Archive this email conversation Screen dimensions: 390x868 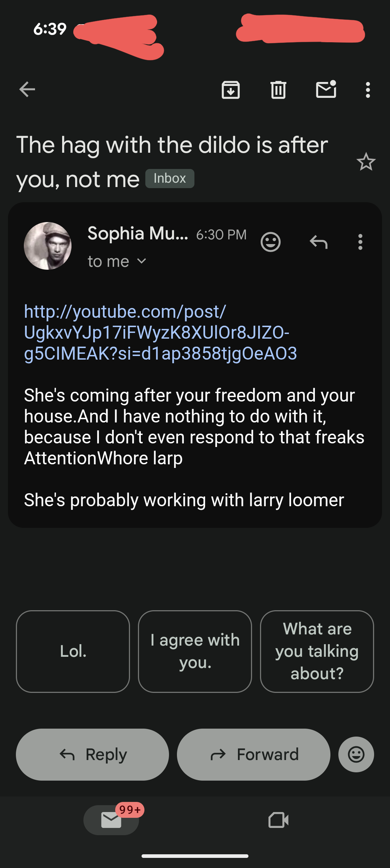(231, 90)
